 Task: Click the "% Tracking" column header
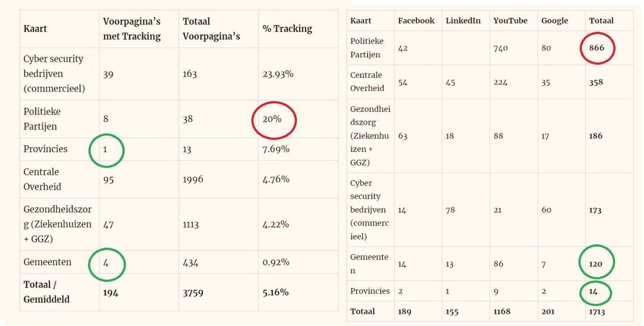(x=287, y=29)
